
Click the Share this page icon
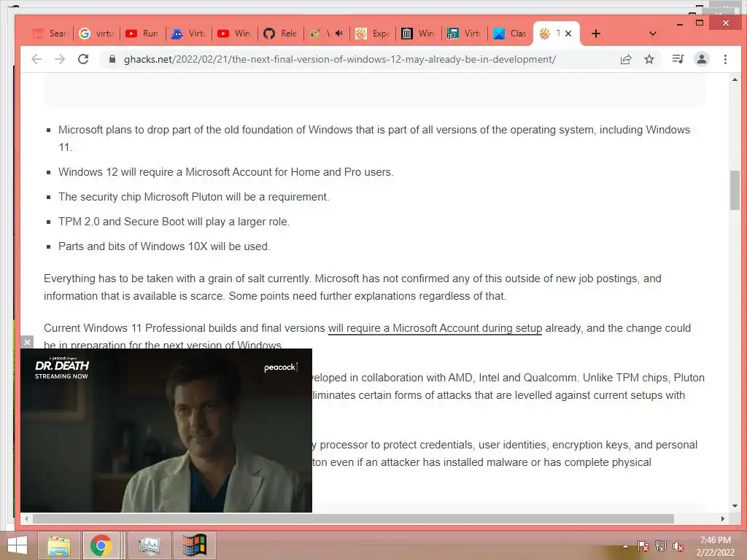[x=626, y=59]
